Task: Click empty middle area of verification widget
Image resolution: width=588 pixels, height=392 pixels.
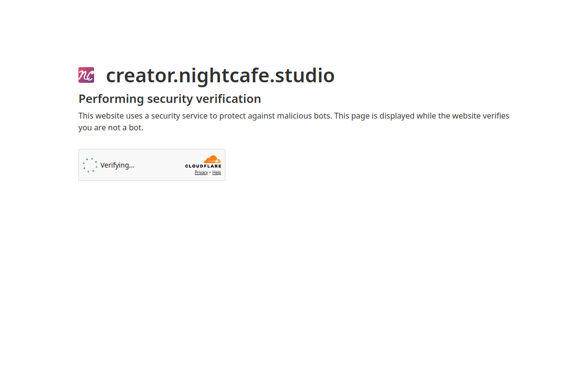Action: pos(159,165)
